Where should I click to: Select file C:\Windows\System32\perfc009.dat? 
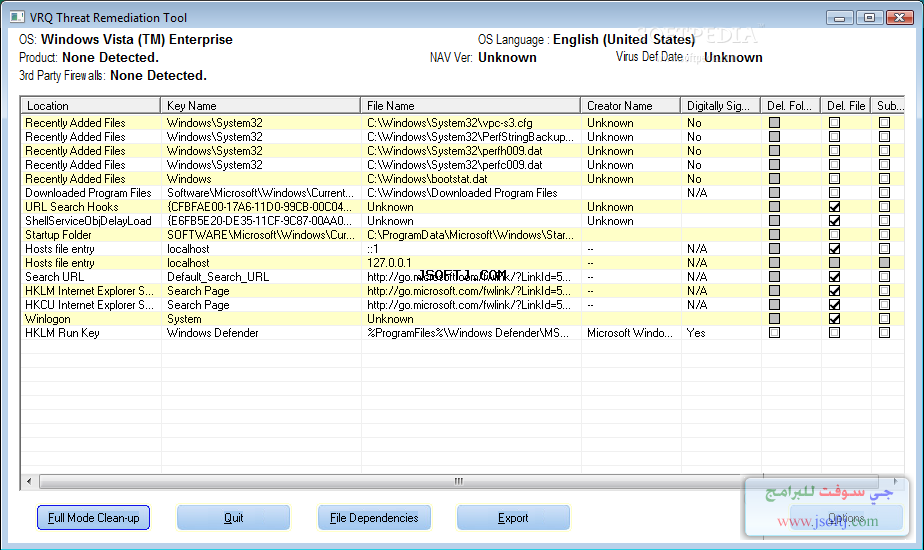[454, 165]
